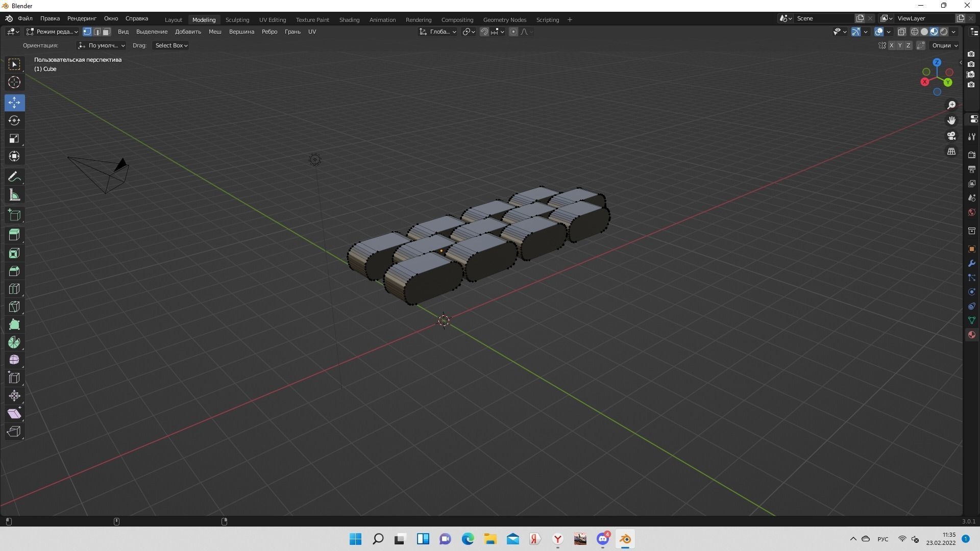Viewport: 980px width, 551px height.
Task: Open Microsoft Edge from the taskbar
Action: point(468,539)
